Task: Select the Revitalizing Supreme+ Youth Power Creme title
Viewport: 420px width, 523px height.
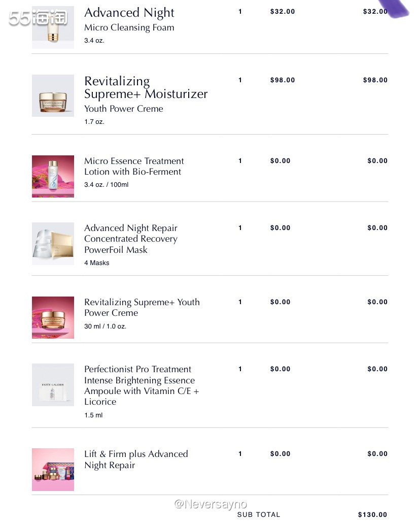Action: point(142,307)
